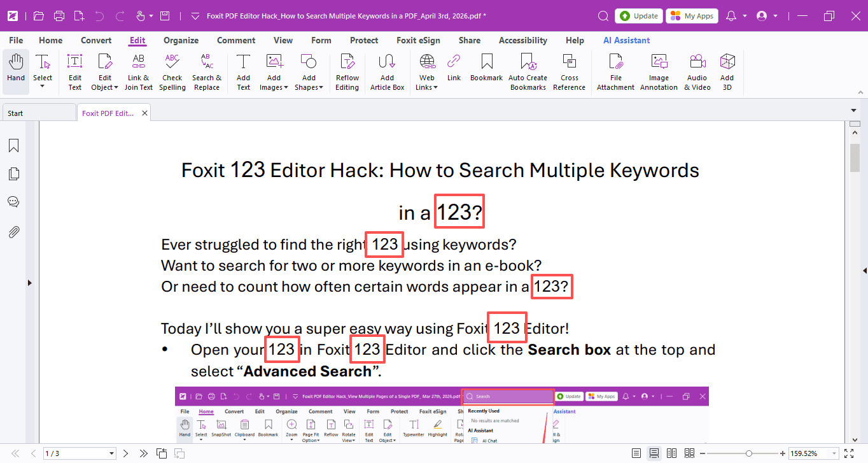
Task: Open the Organize ribbon tab
Action: tap(181, 40)
